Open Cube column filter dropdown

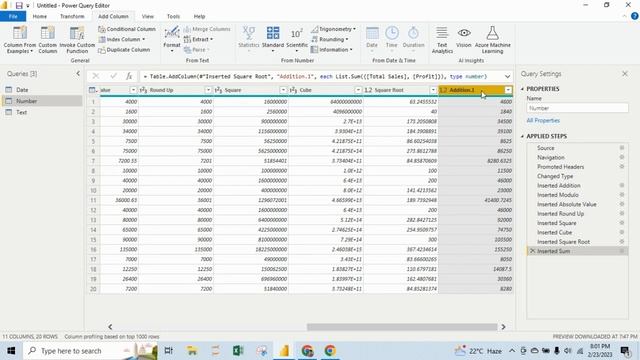(x=358, y=90)
